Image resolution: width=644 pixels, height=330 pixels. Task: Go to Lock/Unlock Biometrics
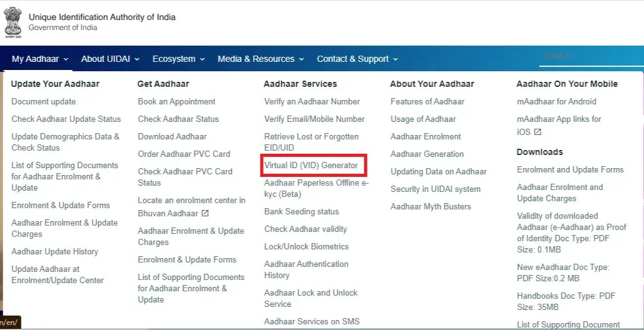coord(306,246)
